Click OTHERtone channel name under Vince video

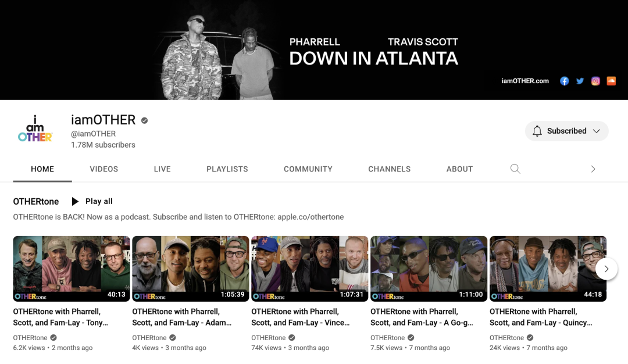tap(268, 338)
